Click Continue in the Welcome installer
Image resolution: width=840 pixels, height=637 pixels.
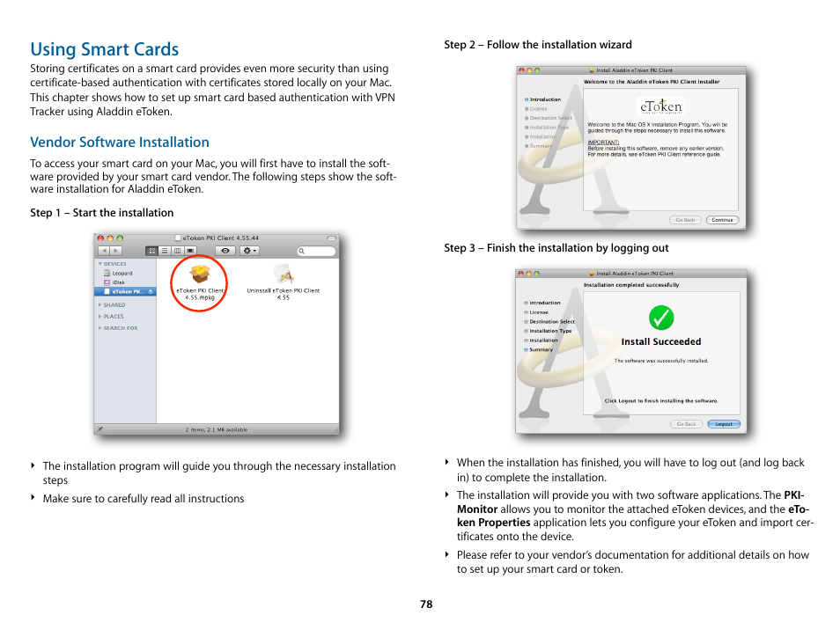click(722, 220)
